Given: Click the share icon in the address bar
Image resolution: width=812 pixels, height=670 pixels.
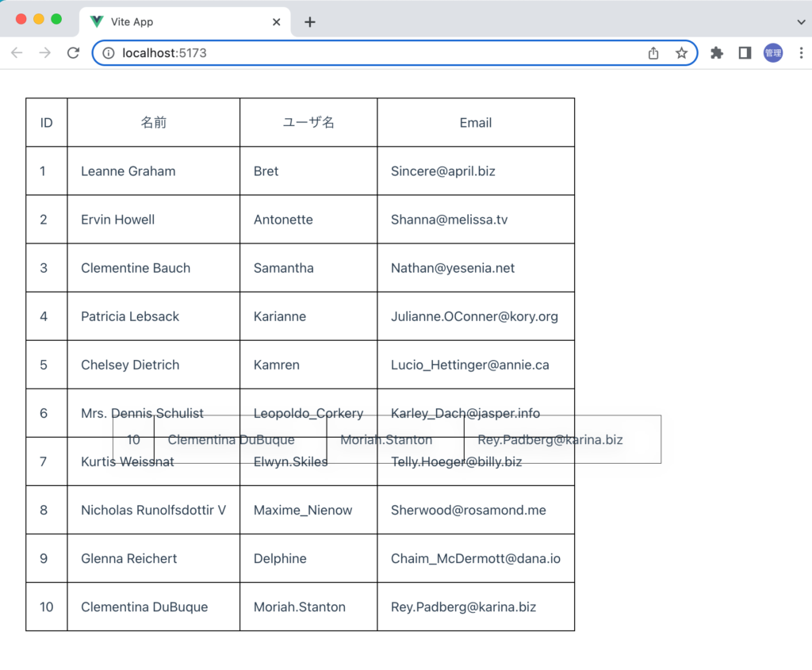Looking at the screenshot, I should coord(653,53).
